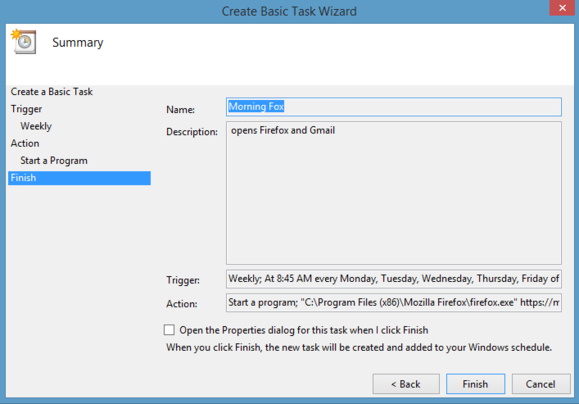Click the Trigger summary field

394,279
